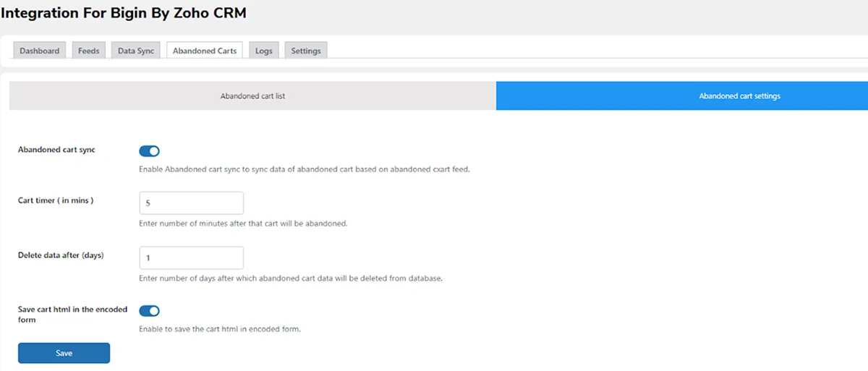The width and height of the screenshot is (868, 371).
Task: Select the Abandoned cart settings section
Action: [682, 95]
